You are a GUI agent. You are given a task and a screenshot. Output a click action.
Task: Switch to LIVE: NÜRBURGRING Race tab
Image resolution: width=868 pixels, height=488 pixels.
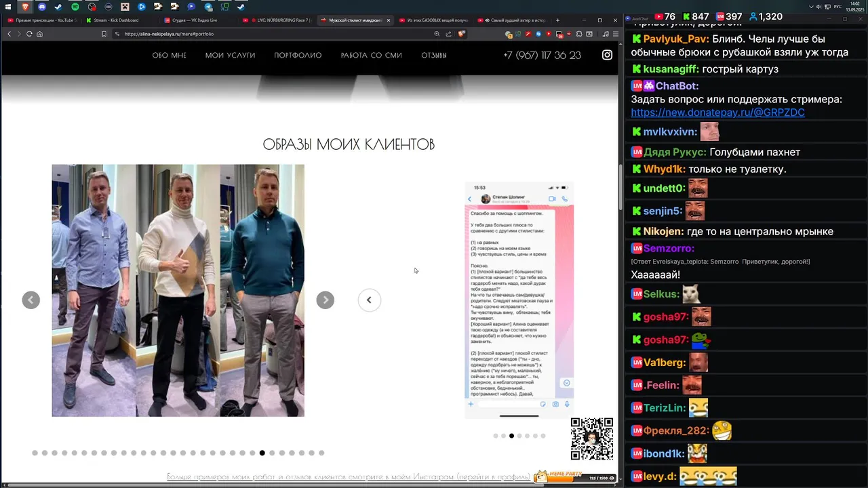[278, 20]
